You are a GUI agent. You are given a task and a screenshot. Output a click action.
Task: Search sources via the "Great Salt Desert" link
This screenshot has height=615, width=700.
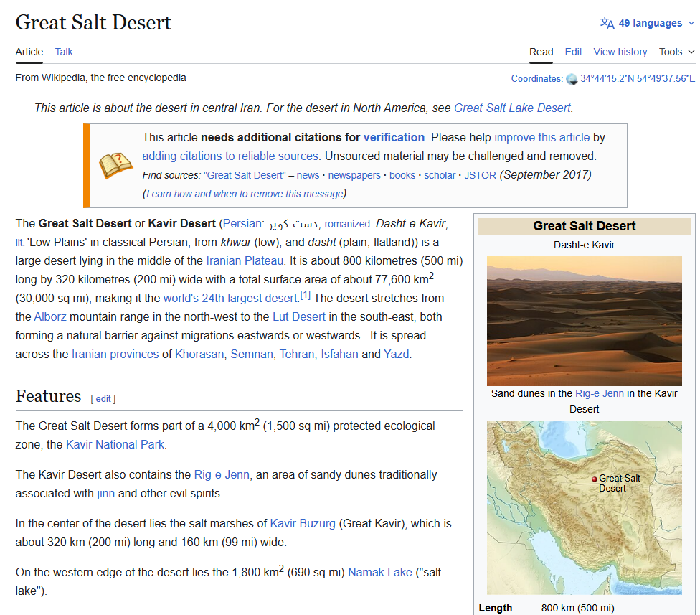[x=245, y=176]
